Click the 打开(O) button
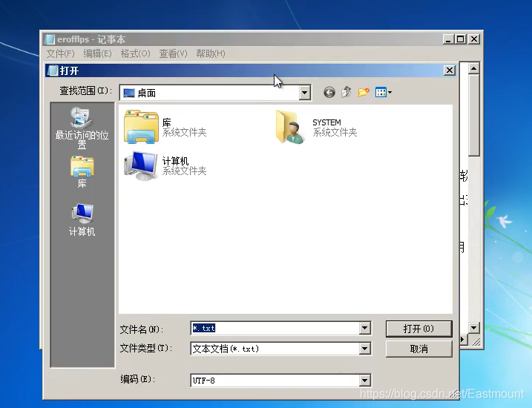The image size is (532, 408). [418, 329]
